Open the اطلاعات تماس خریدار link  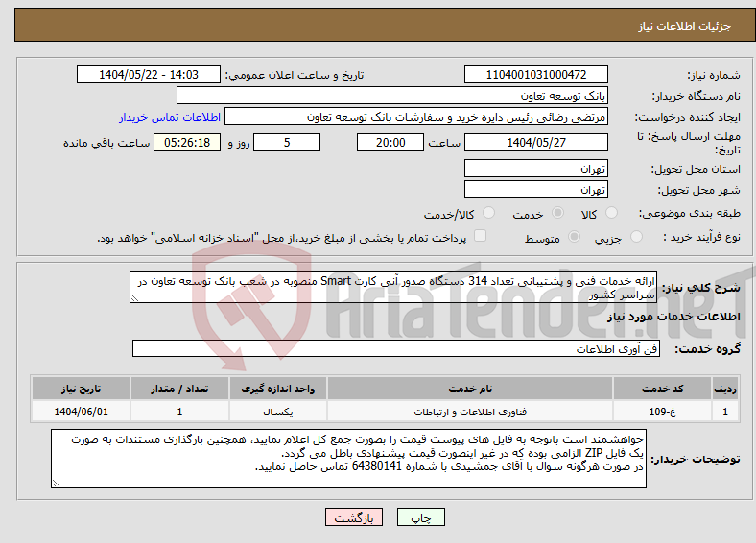(x=170, y=117)
